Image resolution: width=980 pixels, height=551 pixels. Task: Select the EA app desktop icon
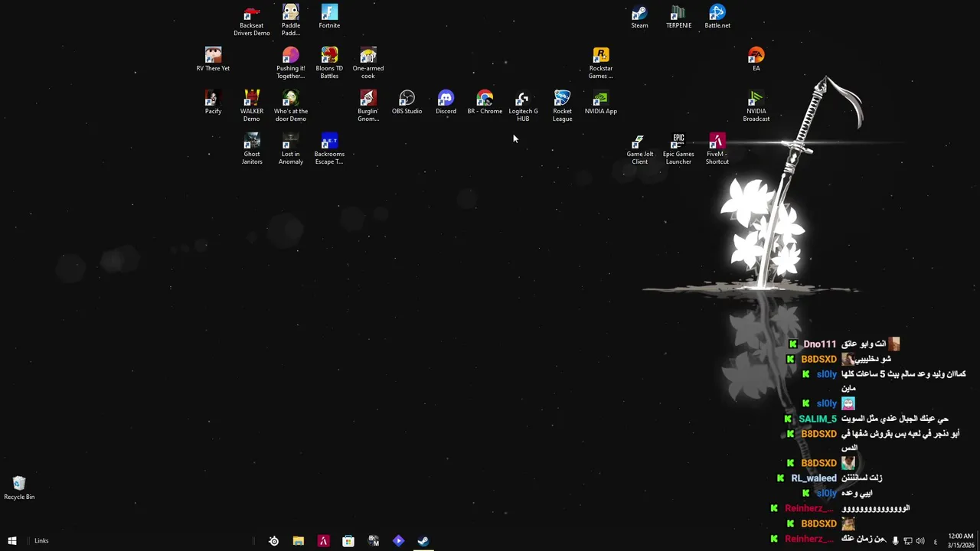point(756,60)
